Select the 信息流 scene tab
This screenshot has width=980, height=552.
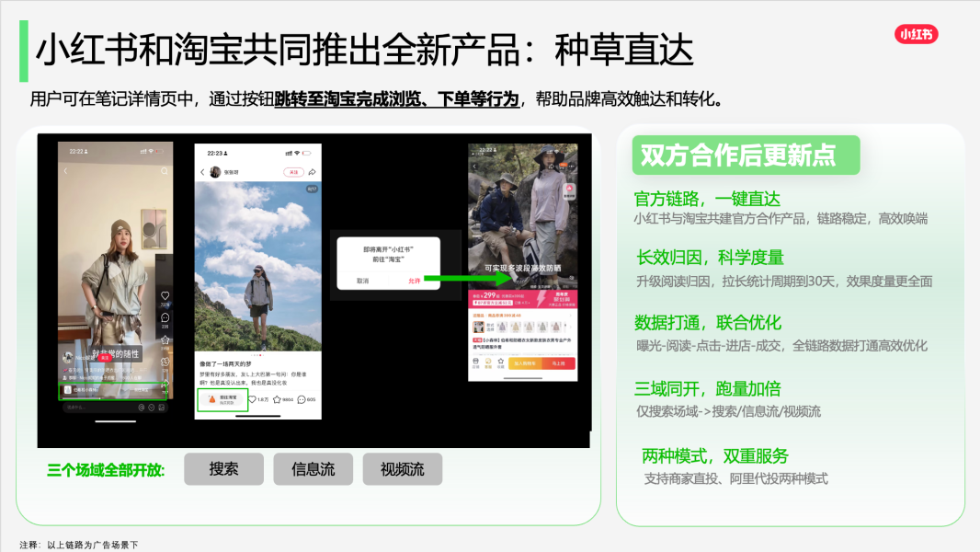[x=312, y=469]
